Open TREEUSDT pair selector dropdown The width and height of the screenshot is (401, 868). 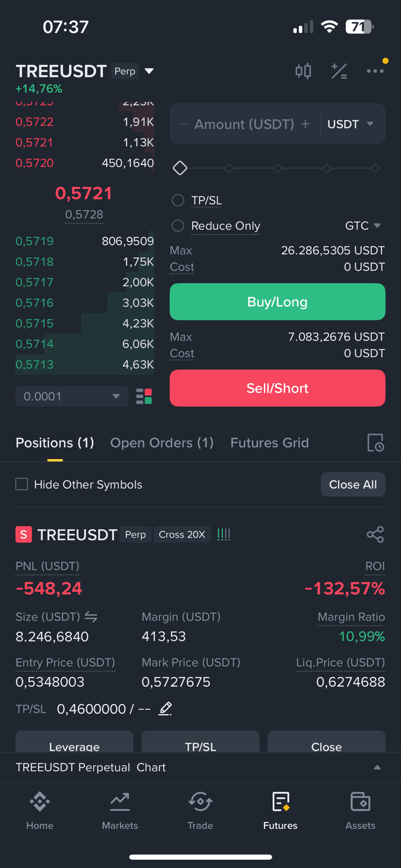coord(149,71)
